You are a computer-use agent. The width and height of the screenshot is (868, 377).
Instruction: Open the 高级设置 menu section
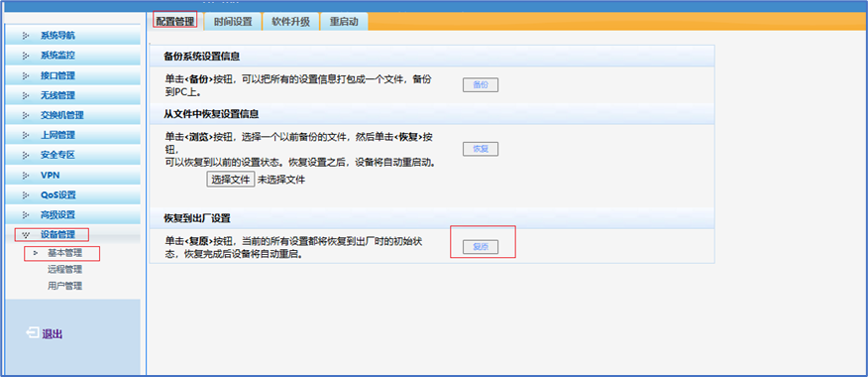pyautogui.click(x=72, y=214)
